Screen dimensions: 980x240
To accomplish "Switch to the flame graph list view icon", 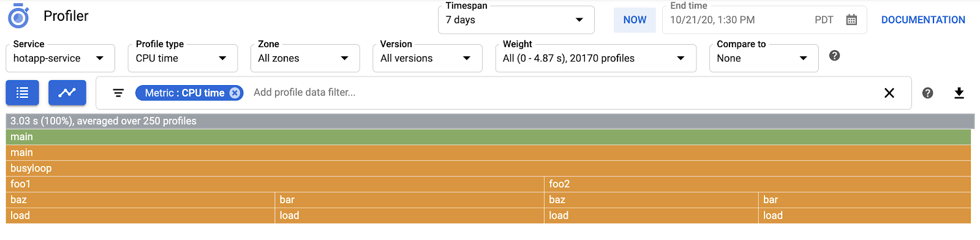I will (23, 92).
